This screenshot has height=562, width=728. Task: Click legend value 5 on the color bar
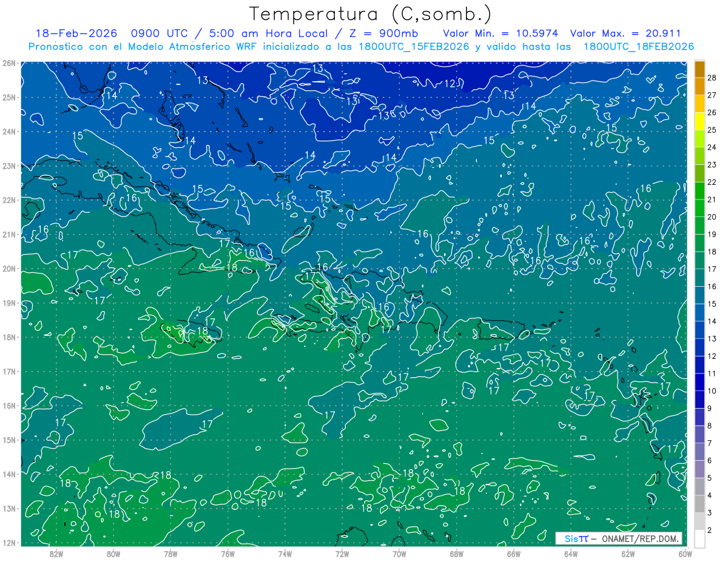pyautogui.click(x=710, y=478)
